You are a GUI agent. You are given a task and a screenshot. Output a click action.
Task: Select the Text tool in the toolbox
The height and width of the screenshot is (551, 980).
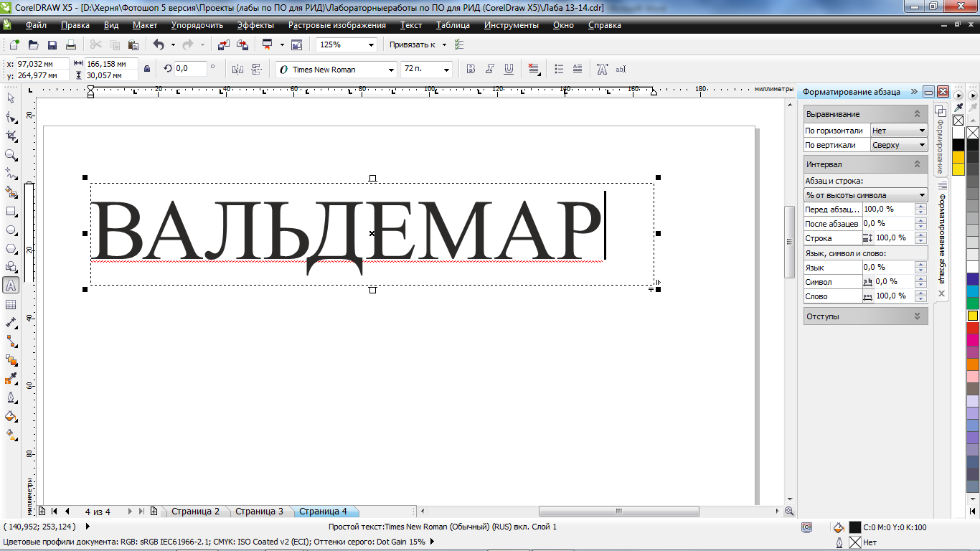tap(11, 286)
